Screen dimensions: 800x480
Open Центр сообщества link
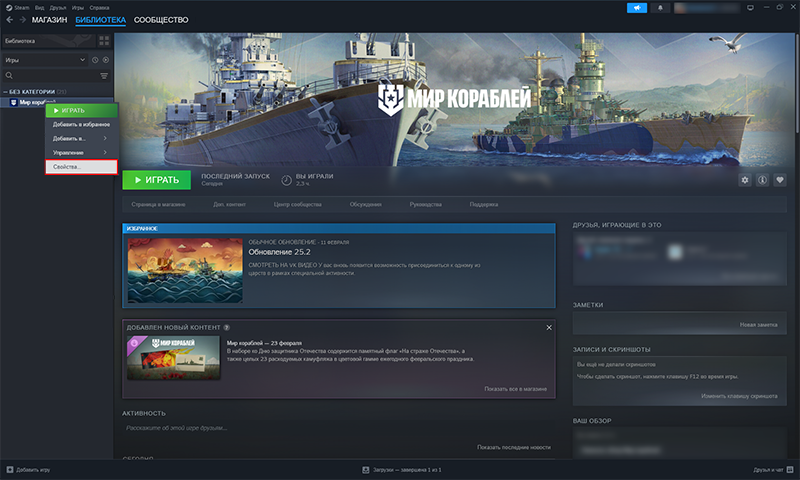[x=297, y=205]
